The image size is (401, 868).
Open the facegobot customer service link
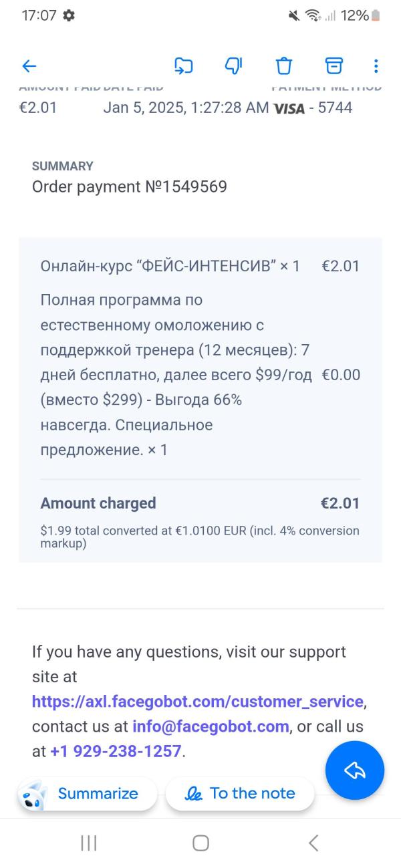[198, 702]
